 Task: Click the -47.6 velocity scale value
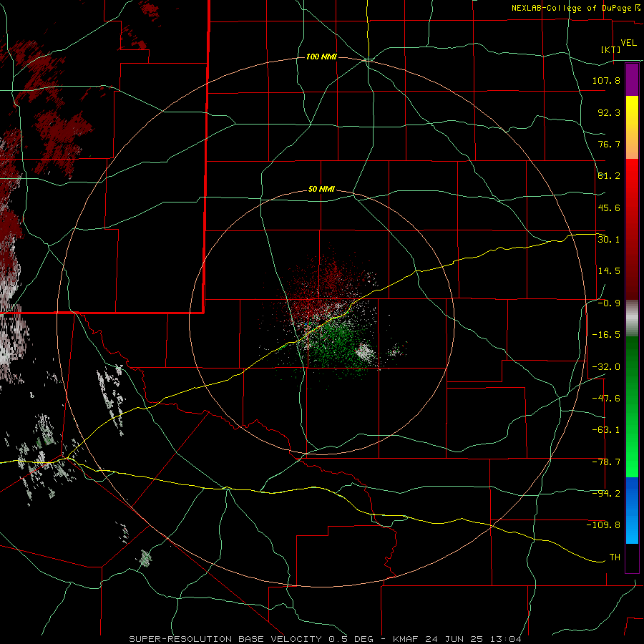click(x=606, y=398)
